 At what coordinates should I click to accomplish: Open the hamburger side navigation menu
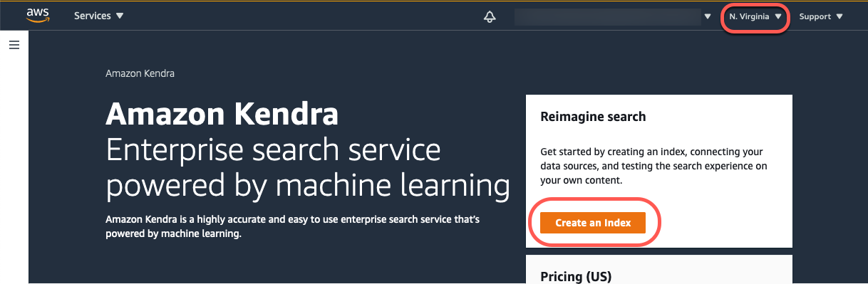pos(14,45)
